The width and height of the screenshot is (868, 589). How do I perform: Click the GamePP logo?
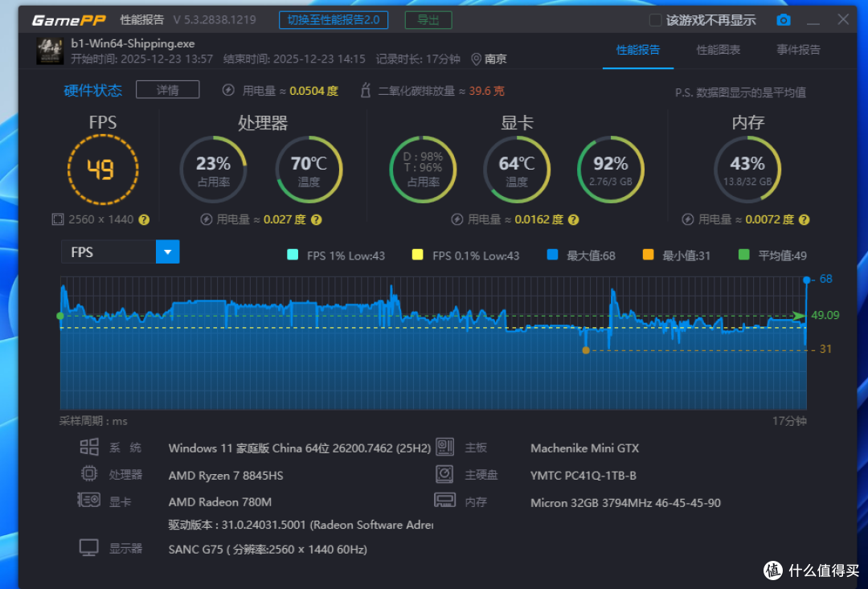pyautogui.click(x=68, y=20)
